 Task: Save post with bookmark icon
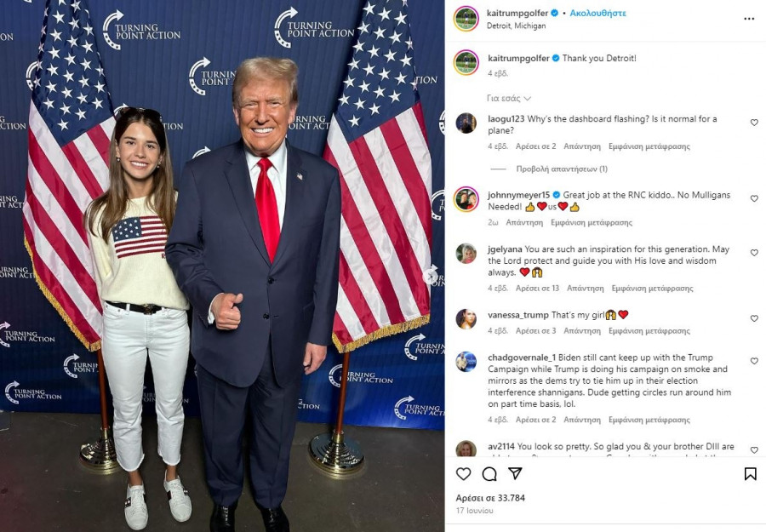coord(751,473)
